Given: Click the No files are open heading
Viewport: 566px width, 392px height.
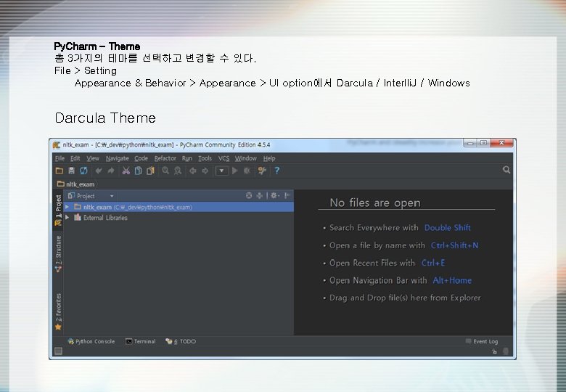Looking at the screenshot, I should pyautogui.click(x=375, y=203).
